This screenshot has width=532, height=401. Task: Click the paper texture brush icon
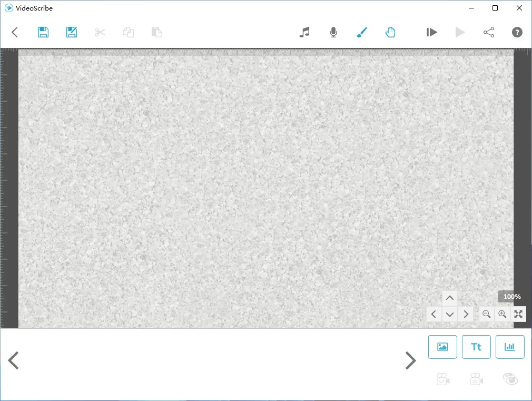point(361,32)
